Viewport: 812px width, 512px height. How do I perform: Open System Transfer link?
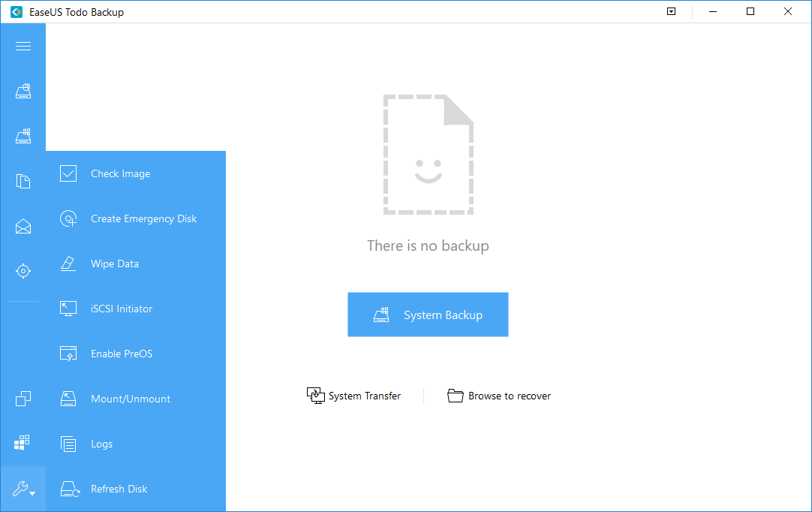[365, 396]
